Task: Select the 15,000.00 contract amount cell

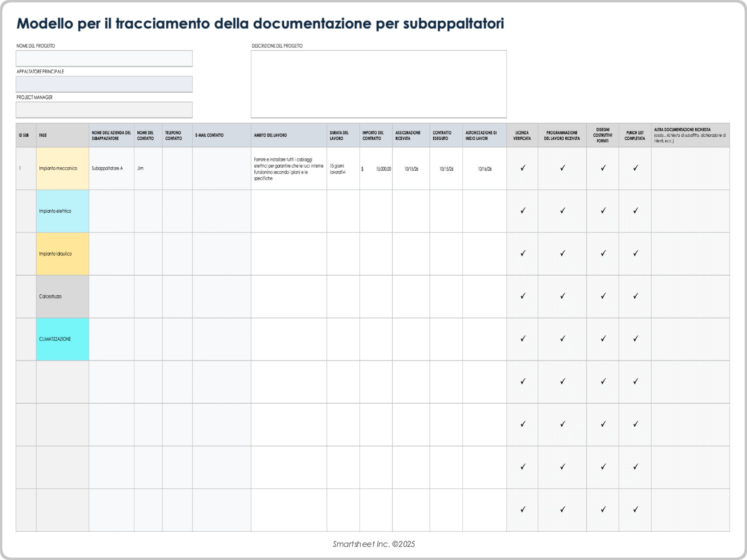Action: tap(376, 168)
